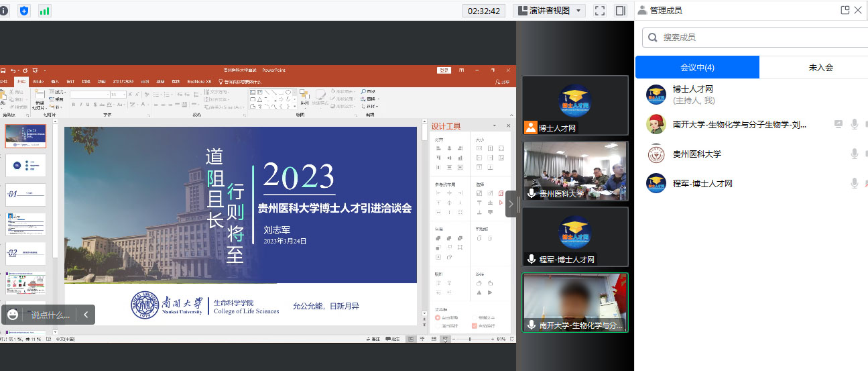
Task: Focus the 搜索成员 search field
Action: (x=755, y=38)
